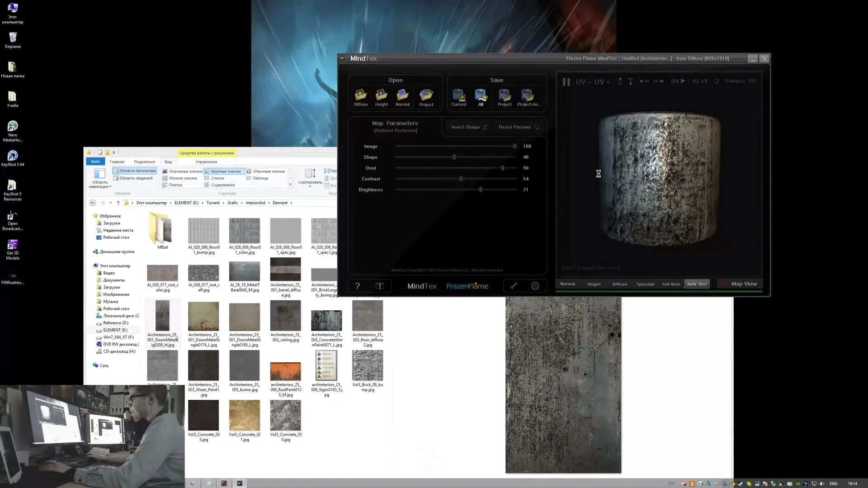Expand breadcrumb arrow after Torrent
The width and height of the screenshot is (868, 488).
point(223,203)
